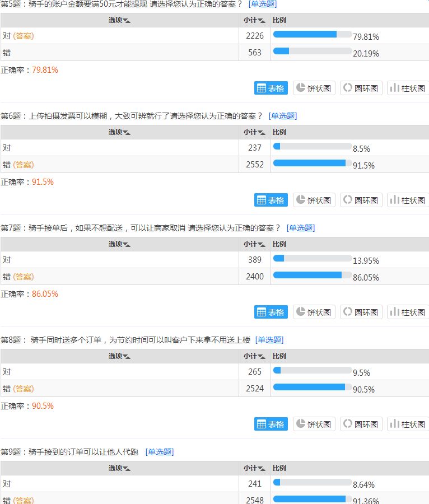Click the 8.64% progress bar in question 9
This screenshot has height=504, width=429.
tap(313, 482)
